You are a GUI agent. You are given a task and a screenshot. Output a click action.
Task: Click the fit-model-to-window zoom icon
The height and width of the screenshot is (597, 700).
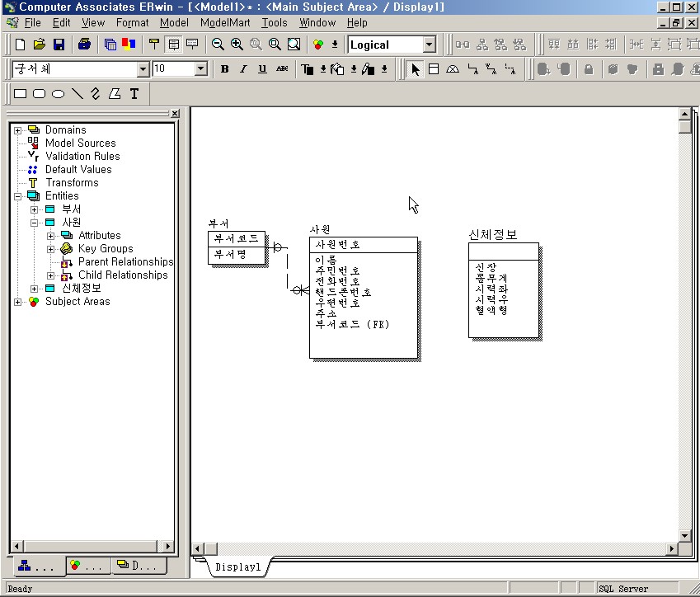click(x=294, y=45)
